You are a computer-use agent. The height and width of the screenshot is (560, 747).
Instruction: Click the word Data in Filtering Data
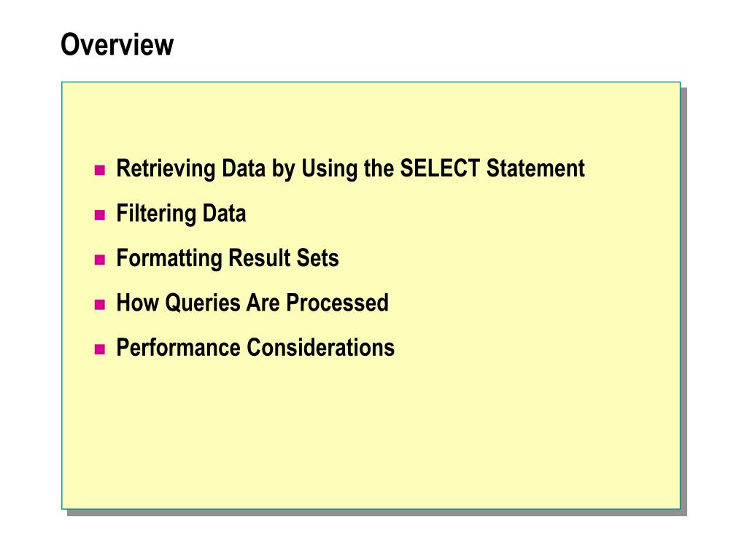225,213
